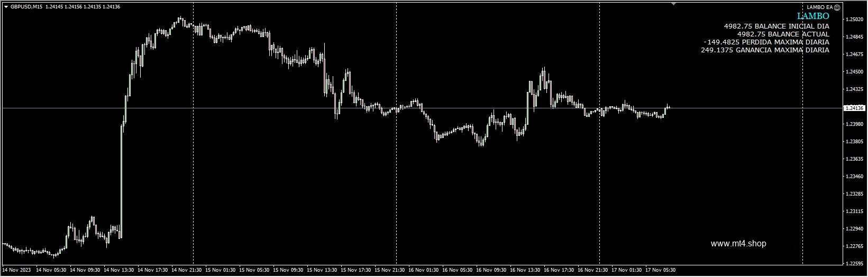Click the 1.23635 price scale value
868x277 pixels.
pyautogui.click(x=854, y=159)
